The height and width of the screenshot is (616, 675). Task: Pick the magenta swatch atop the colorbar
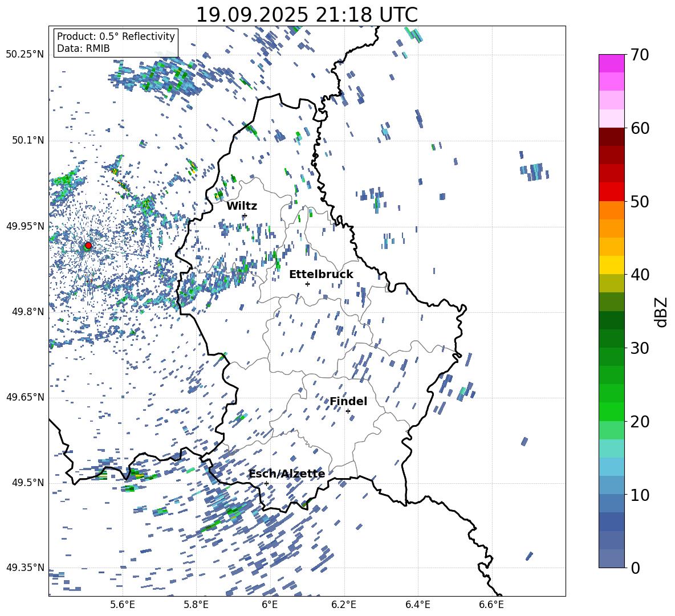[612, 63]
